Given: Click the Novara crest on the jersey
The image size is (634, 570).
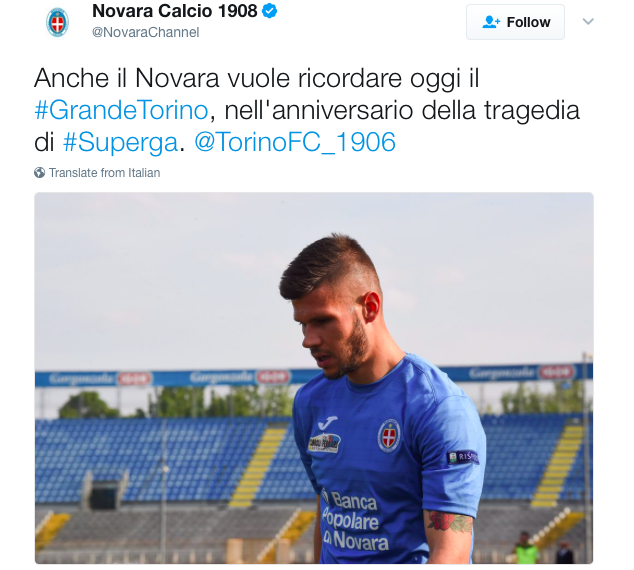Looking at the screenshot, I should 389,435.
